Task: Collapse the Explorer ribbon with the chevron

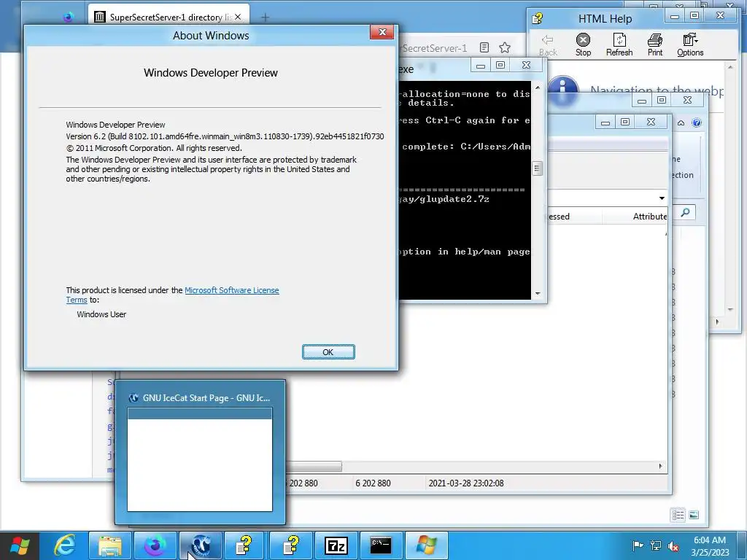Action: (681, 122)
